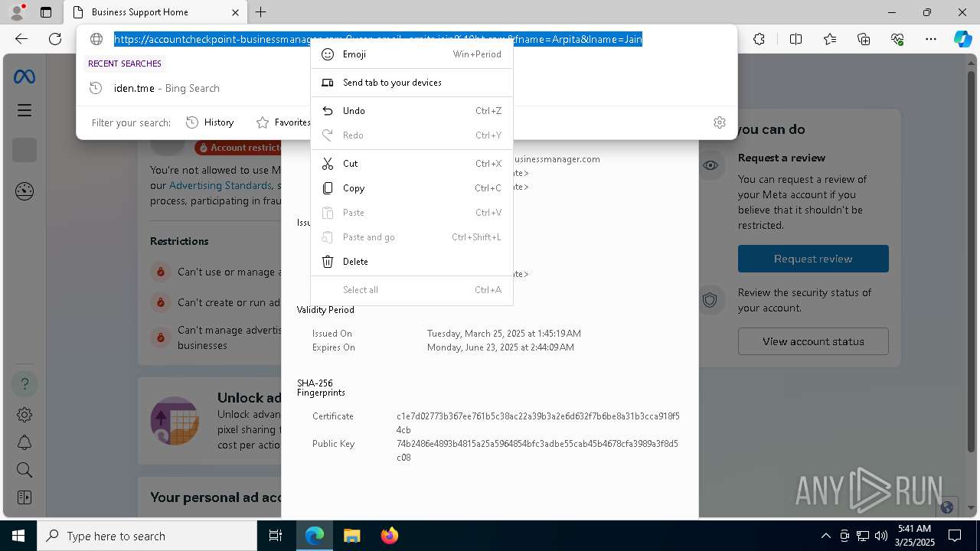
Task: Open Browser essentials heart icon
Action: 897,39
